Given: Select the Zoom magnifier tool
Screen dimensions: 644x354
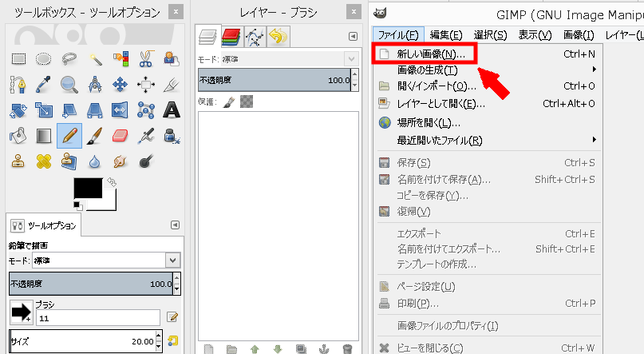Looking at the screenshot, I should tap(69, 85).
